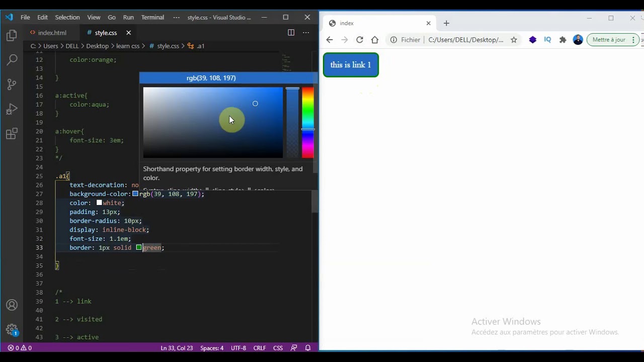This screenshot has height=362, width=644.
Task: Open the Search view in activity bar
Action: coord(12,60)
